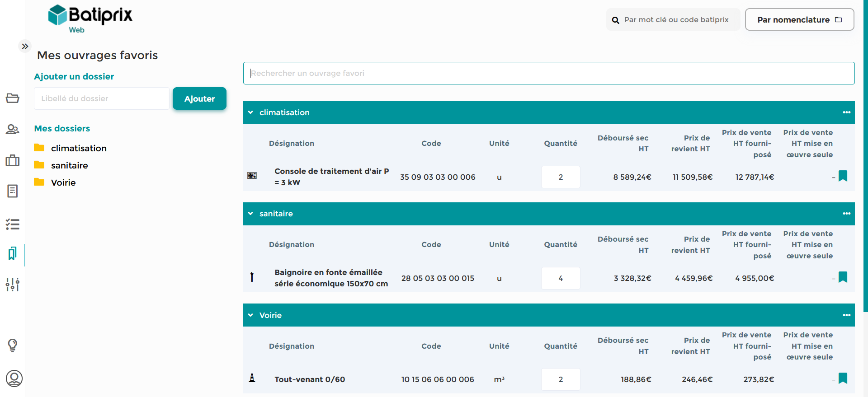Click prix de revient 4 459,96€
This screenshot has width=868, height=397.
coord(693,278)
